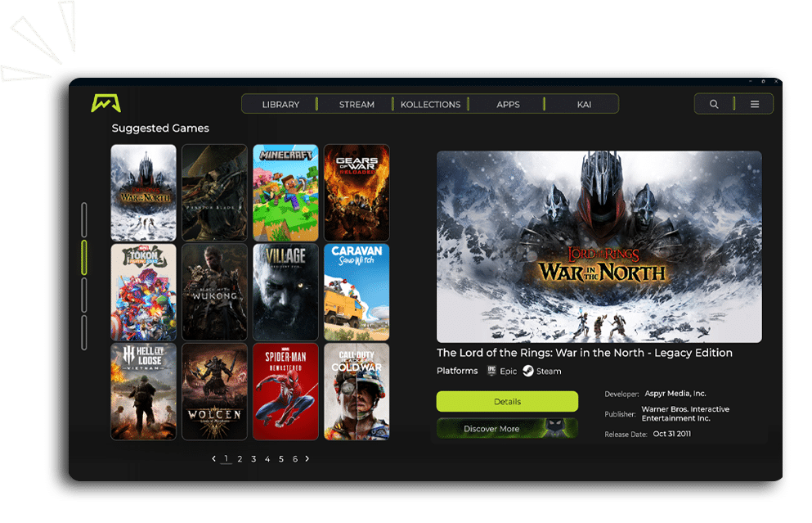Viewport: 812px width, 523px height.
Task: Go to page 6
Action: [x=295, y=458]
